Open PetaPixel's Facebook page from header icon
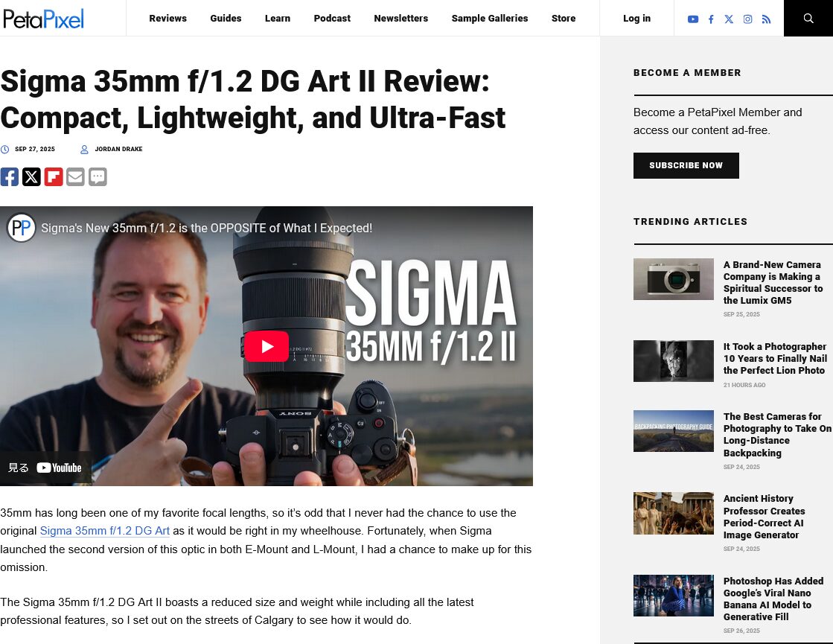This screenshot has height=644, width=833. point(711,19)
